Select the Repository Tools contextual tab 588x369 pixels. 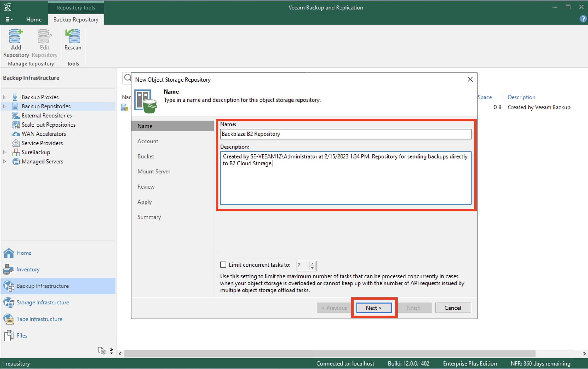[76, 7]
